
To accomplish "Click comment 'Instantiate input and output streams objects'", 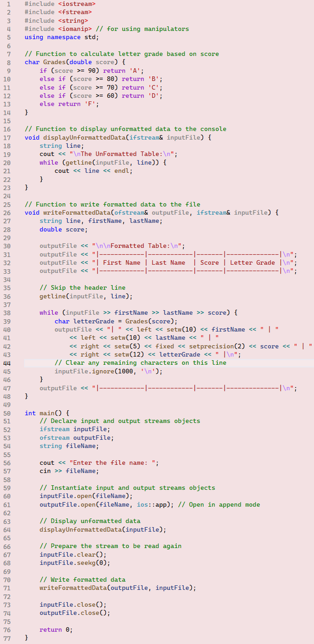I will coord(127,488).
